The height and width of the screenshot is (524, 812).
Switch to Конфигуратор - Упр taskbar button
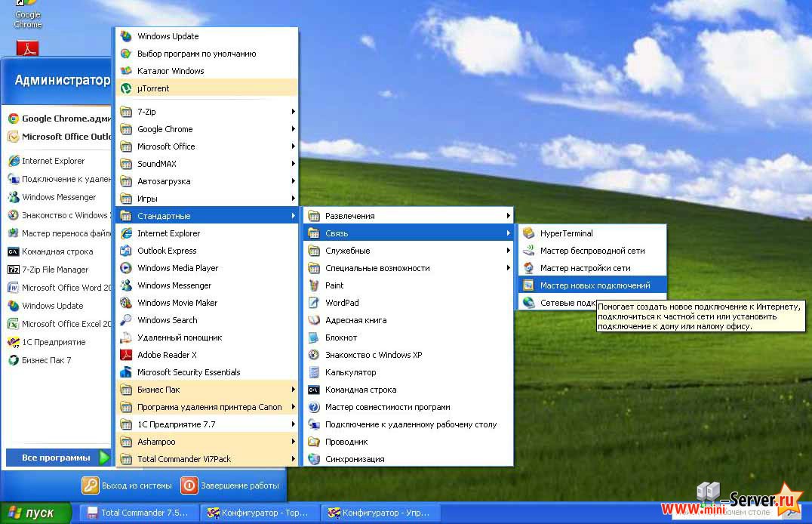tap(380, 513)
